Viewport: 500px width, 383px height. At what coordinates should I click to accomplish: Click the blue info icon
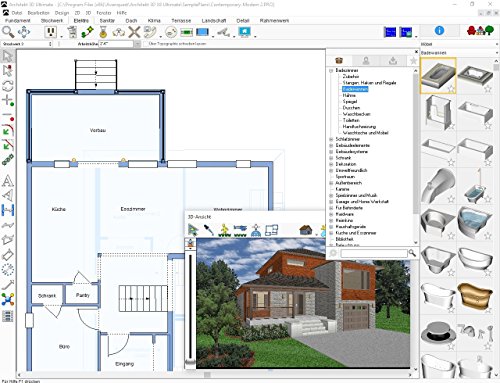coord(439,31)
